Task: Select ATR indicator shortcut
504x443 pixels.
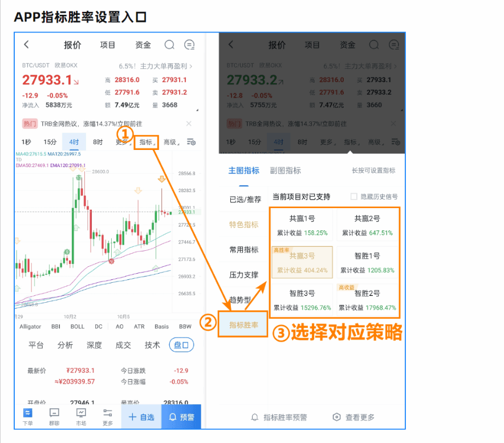Action: [139, 326]
